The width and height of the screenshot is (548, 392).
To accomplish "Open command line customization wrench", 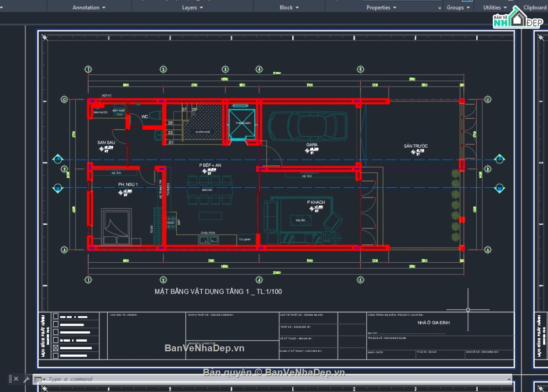I will click(26, 379).
